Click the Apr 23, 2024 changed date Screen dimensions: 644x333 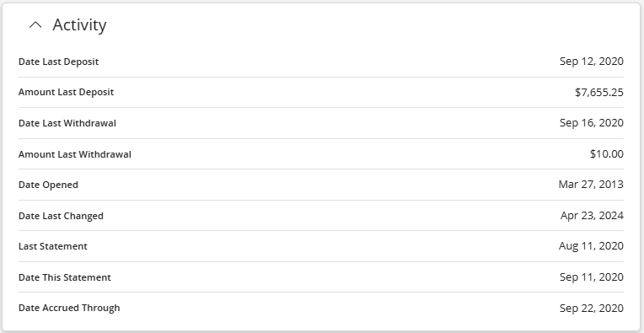tap(592, 216)
